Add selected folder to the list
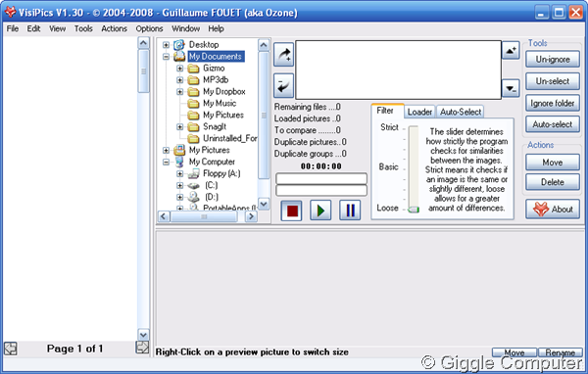Viewport: 588px width, 374px height. [283, 55]
